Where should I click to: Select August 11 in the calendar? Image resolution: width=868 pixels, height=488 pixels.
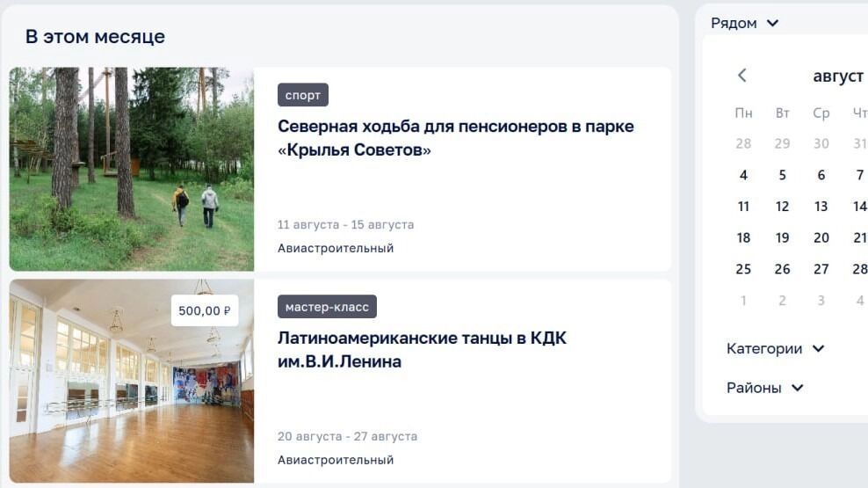[743, 207]
